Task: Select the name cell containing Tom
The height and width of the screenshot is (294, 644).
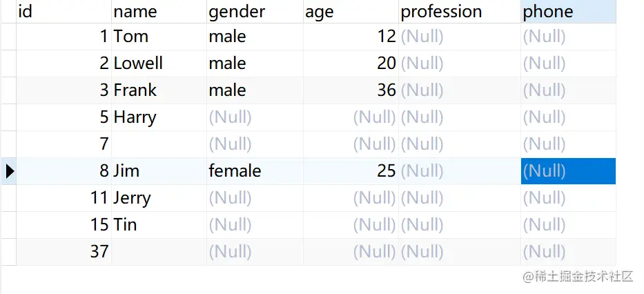Action: pos(158,37)
